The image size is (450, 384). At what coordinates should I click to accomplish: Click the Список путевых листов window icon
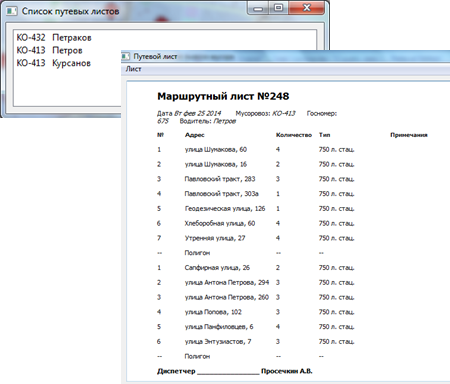click(x=12, y=11)
